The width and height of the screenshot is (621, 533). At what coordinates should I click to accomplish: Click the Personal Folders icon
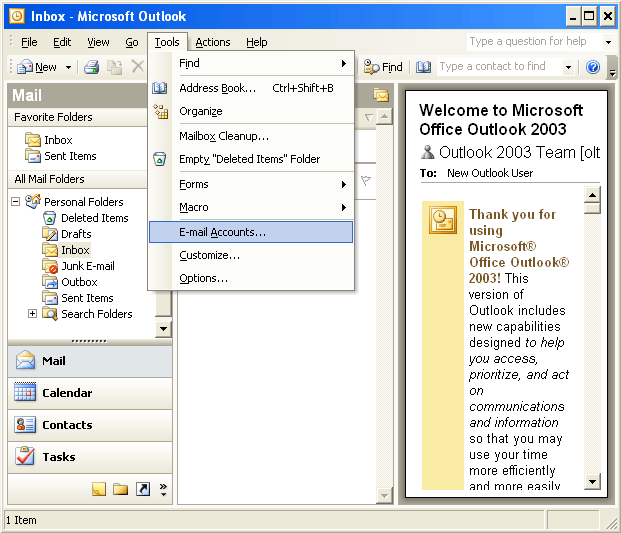(33, 201)
